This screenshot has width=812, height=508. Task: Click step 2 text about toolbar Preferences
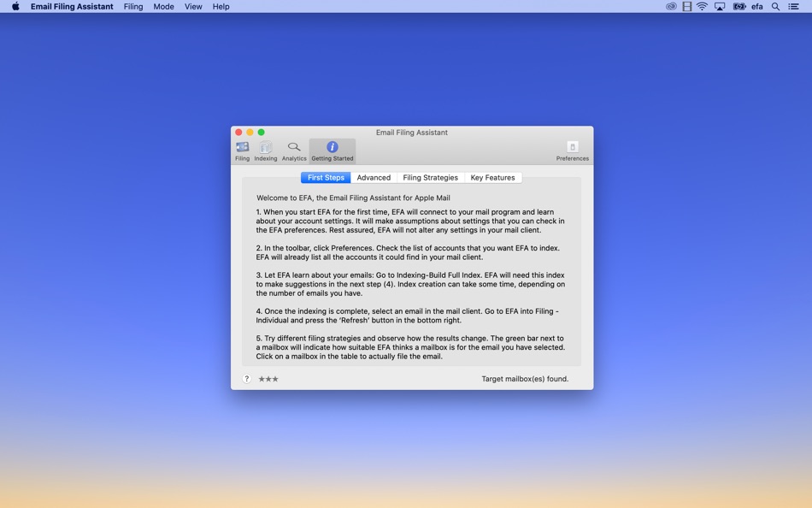point(408,252)
